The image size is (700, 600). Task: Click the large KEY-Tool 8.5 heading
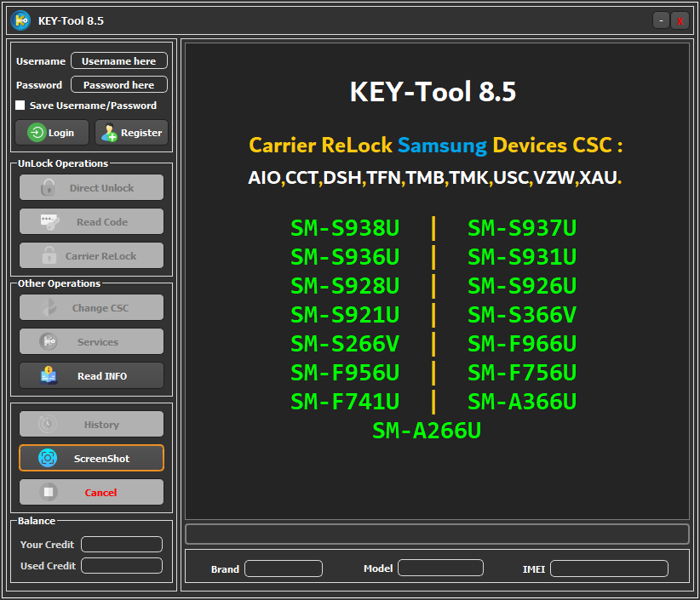tap(433, 91)
